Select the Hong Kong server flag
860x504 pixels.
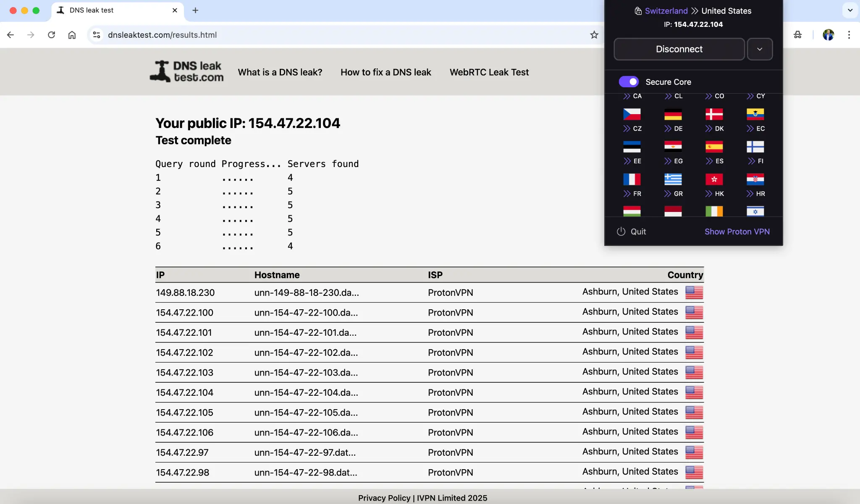coord(714,179)
